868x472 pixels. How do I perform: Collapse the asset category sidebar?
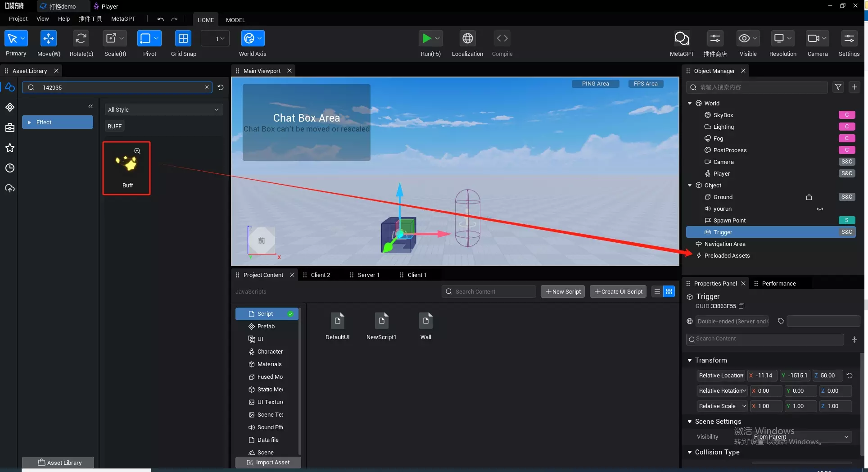click(90, 106)
